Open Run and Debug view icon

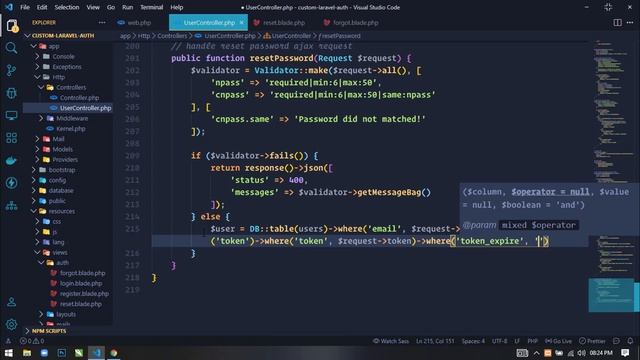(11, 93)
